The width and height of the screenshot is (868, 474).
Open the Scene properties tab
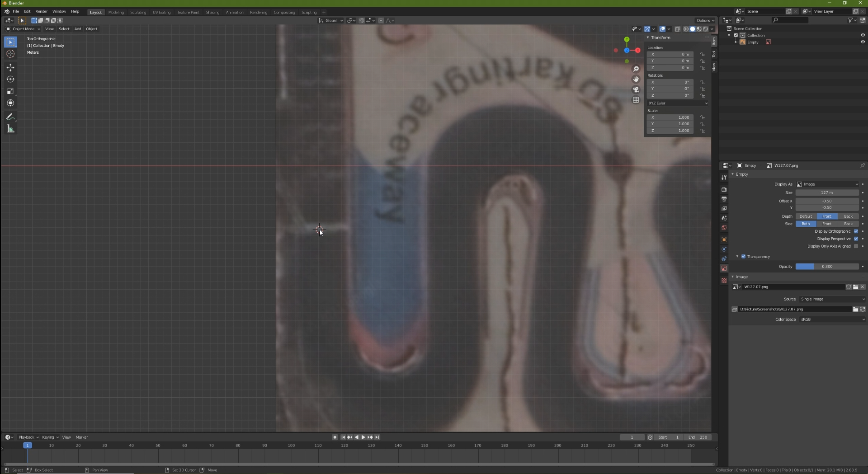pos(724,218)
